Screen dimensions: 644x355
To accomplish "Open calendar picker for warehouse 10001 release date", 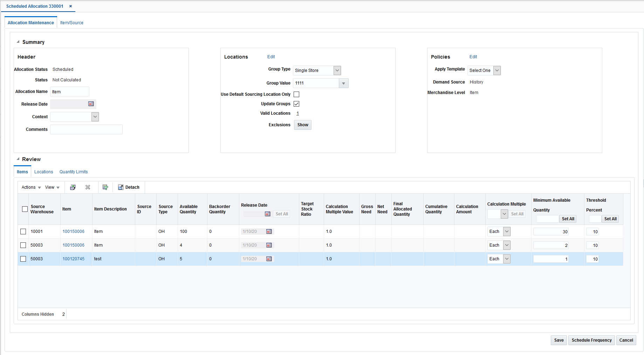I will coord(269,232).
